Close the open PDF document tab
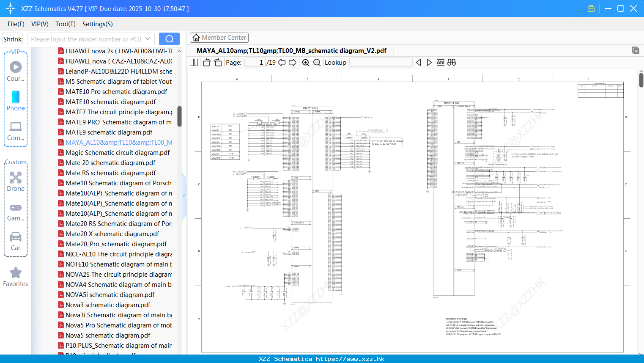The height and width of the screenshot is (363, 644). [x=636, y=50]
